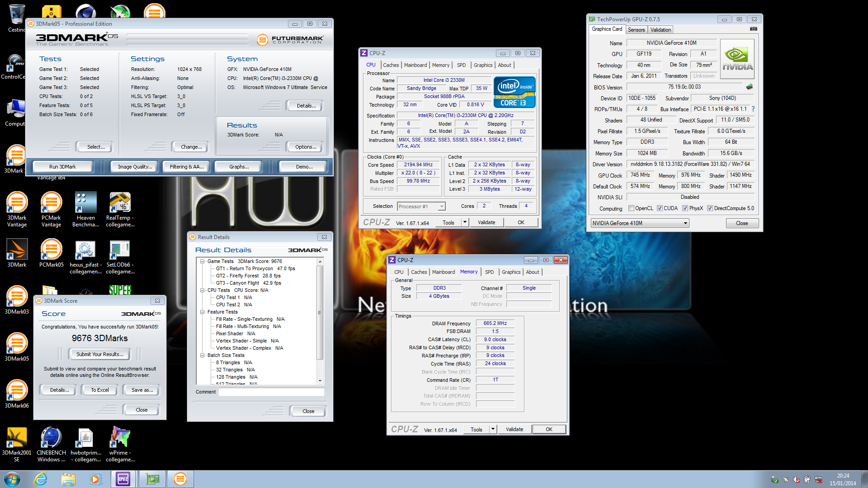Viewport: 868px width, 488px height.
Task: Open the hexus_pifast desktop shortcut
Action: [x=85, y=257]
